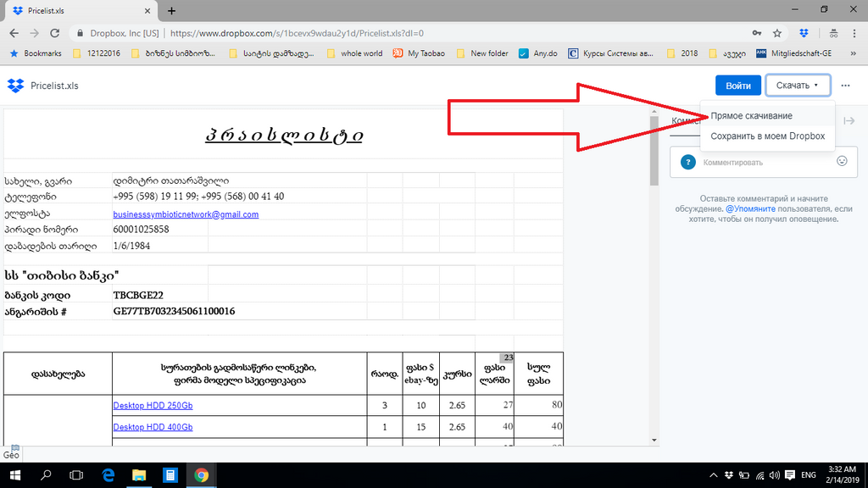
Task: Click the saved passwords key icon
Action: pos(757,33)
